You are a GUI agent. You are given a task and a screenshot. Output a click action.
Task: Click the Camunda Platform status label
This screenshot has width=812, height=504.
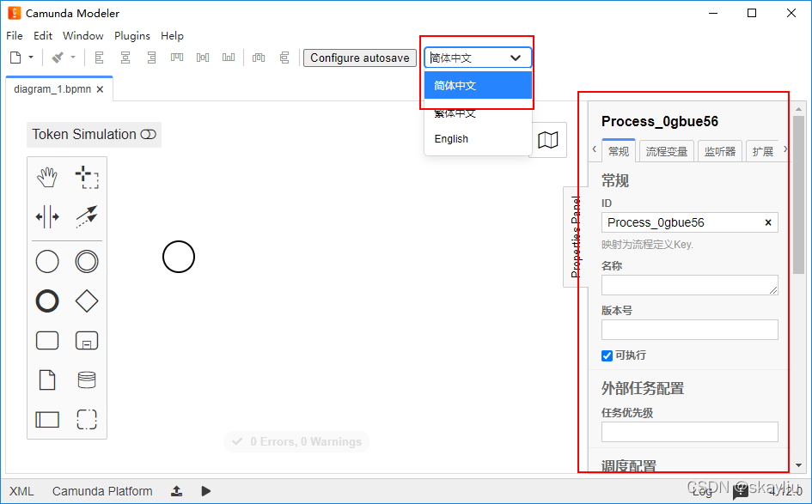tap(102, 491)
